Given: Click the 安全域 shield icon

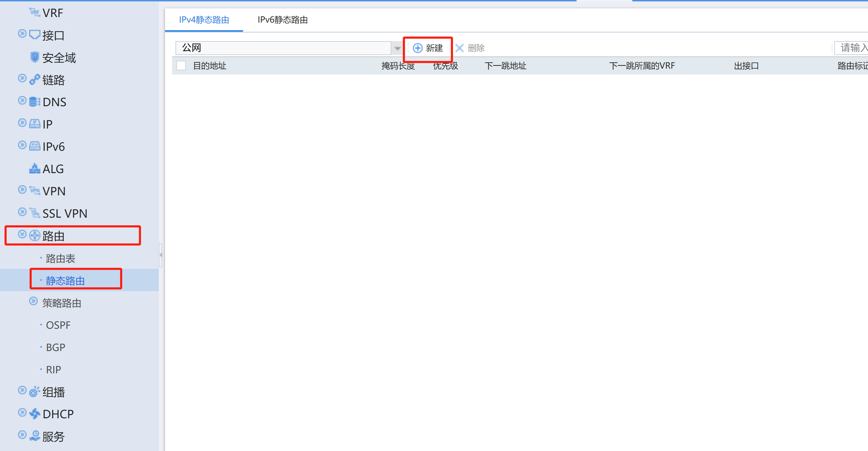Looking at the screenshot, I should [34, 57].
